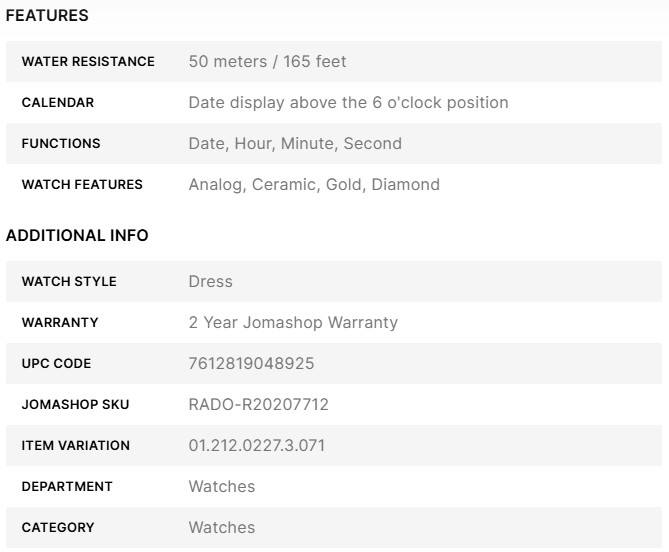Select the UPC CODE label
The width and height of the screenshot is (669, 552).
(56, 364)
